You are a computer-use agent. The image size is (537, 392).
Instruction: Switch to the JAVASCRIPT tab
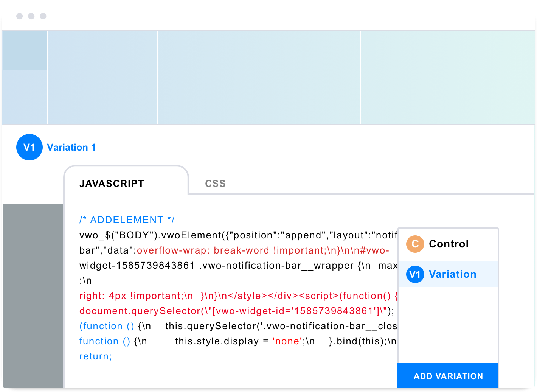111,184
